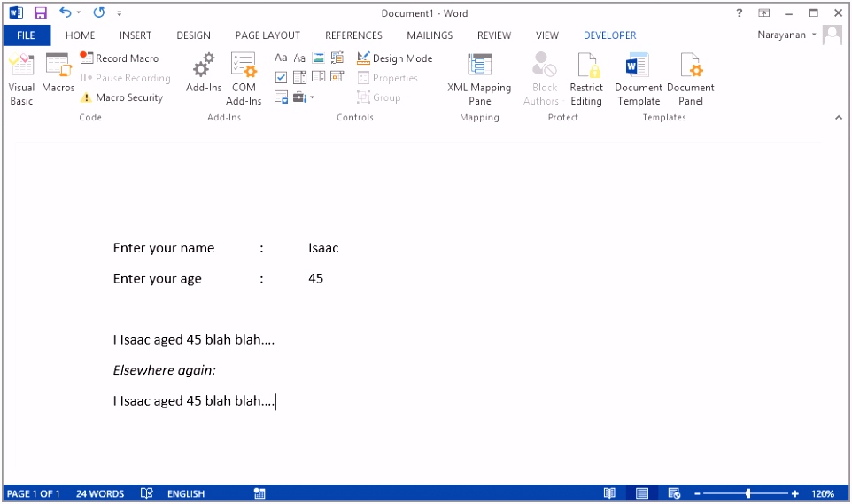Switch to Web Layout view

pos(674,493)
